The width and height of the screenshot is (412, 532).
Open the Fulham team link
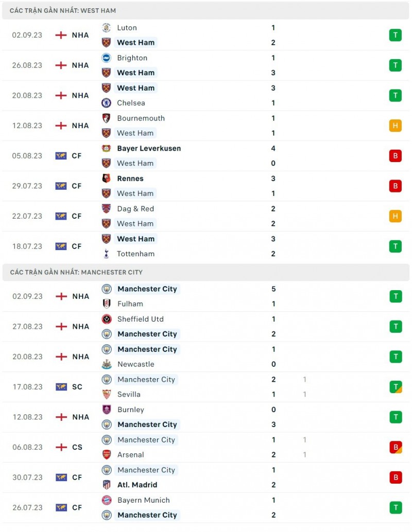point(130,304)
